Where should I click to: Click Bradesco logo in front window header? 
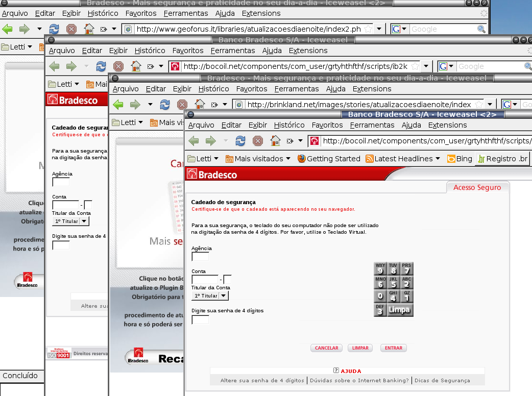[212, 175]
